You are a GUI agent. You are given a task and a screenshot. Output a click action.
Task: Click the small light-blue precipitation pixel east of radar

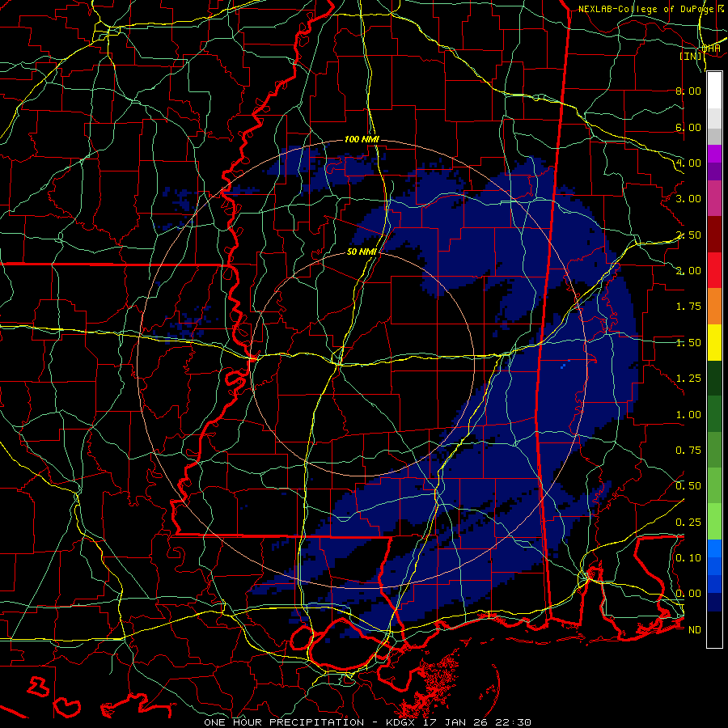[x=564, y=366]
